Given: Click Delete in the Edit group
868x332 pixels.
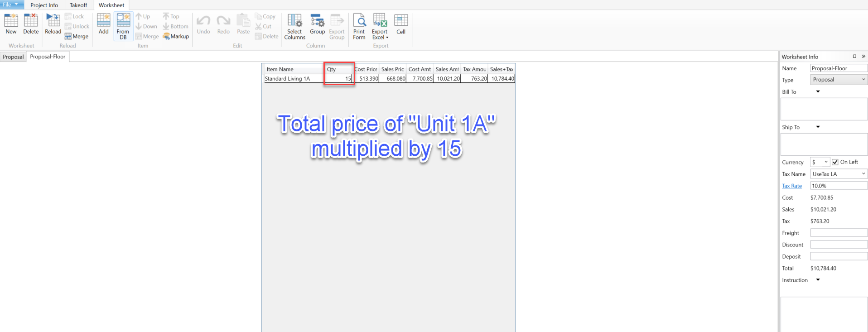Looking at the screenshot, I should [x=267, y=36].
